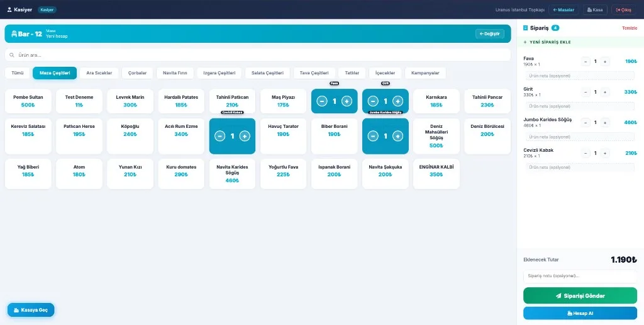Decrease quantity on the Cevizli Kabak card
644x325 pixels.
[219, 136]
